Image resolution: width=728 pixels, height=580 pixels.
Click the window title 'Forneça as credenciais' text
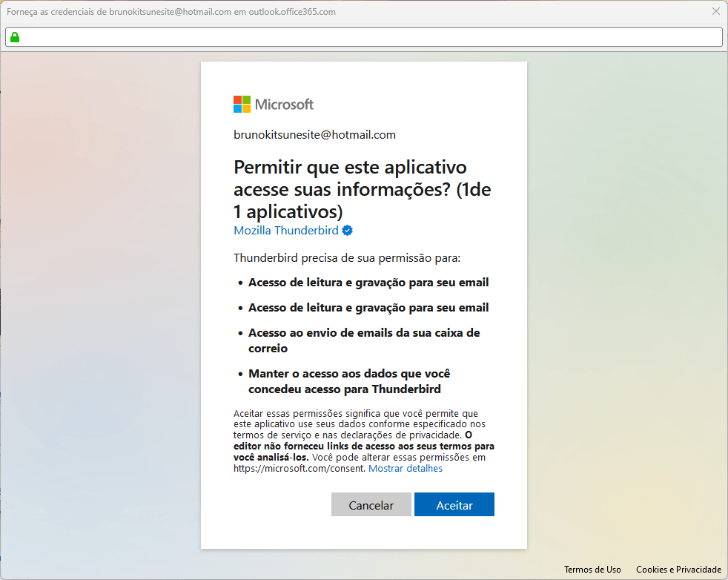[x=171, y=12]
